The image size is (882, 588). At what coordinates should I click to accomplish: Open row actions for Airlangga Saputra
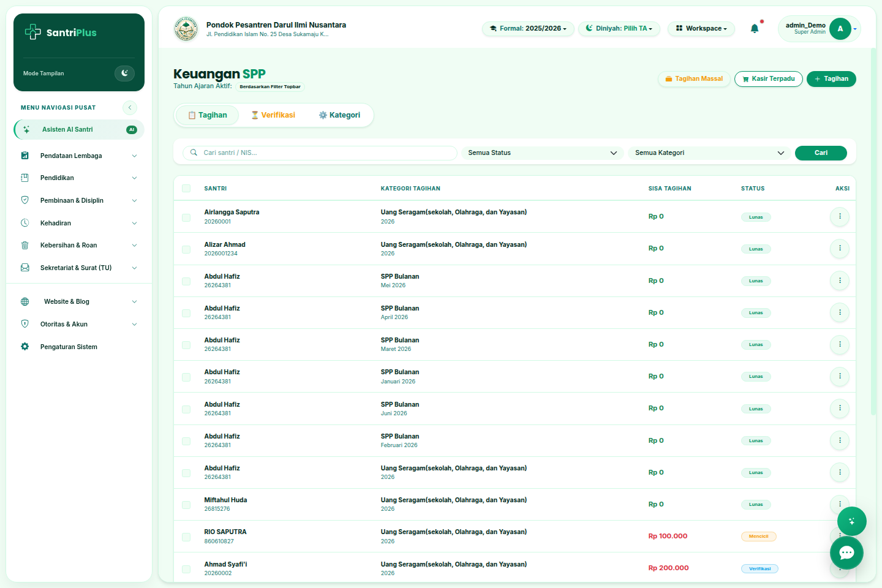point(840,216)
